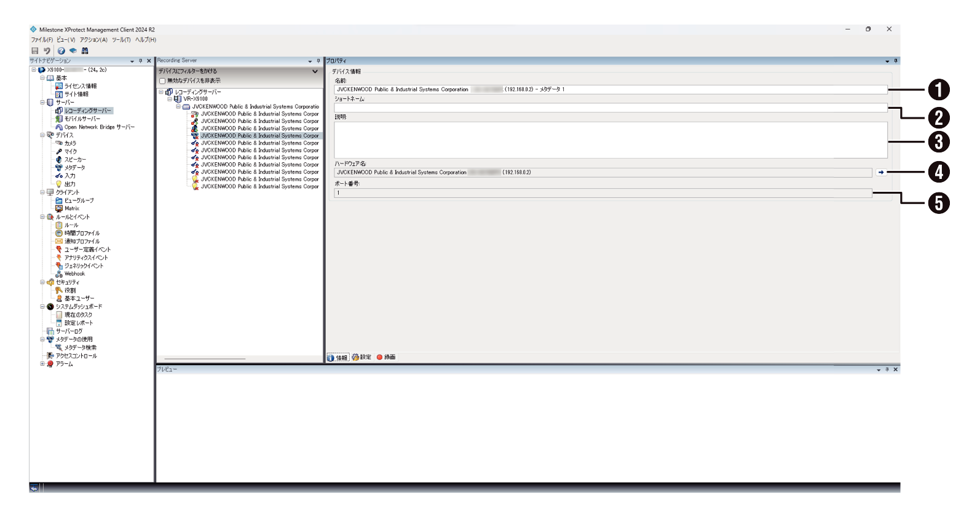This screenshot has height=517, width=980.
Task: Select モバイルサーバー in the navigation tree
Action: 82,119
